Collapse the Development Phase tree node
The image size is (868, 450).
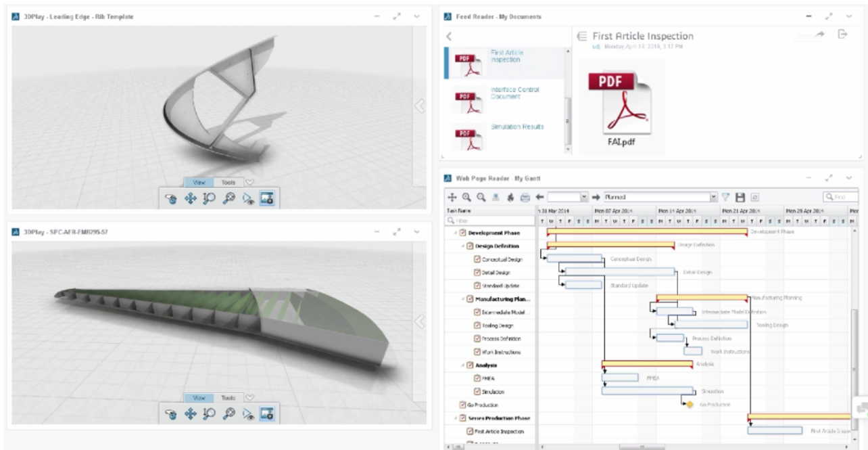456,233
